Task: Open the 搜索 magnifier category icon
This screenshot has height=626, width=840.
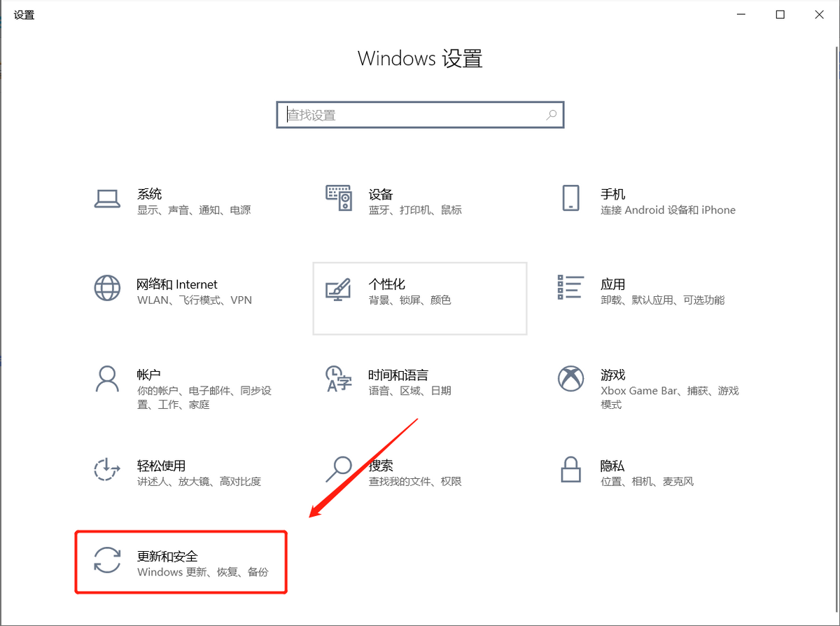Action: click(339, 469)
